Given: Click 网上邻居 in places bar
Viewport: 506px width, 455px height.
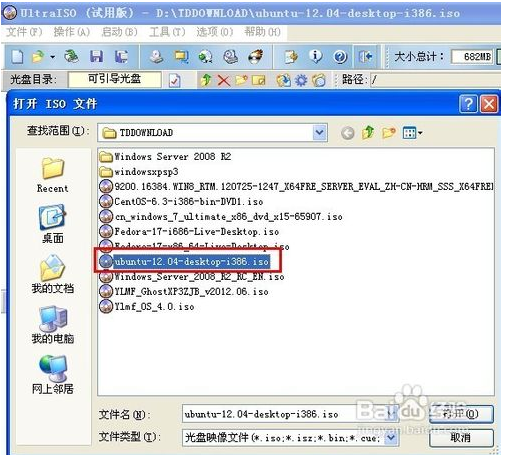Looking at the screenshot, I should [53, 375].
